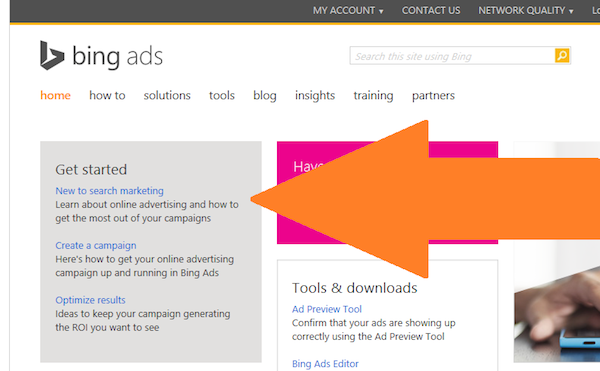This screenshot has height=371, width=600.
Task: Open the Bing Ads Editor link
Action: click(325, 363)
